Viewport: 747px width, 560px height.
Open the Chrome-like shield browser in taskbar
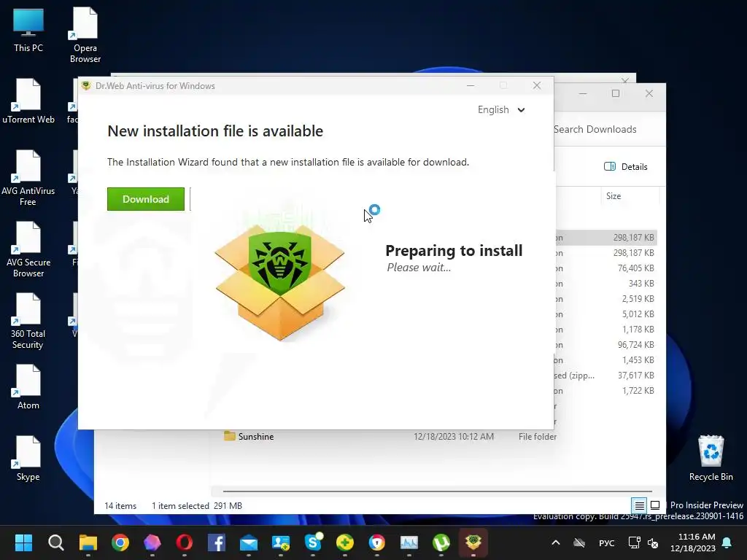(377, 542)
